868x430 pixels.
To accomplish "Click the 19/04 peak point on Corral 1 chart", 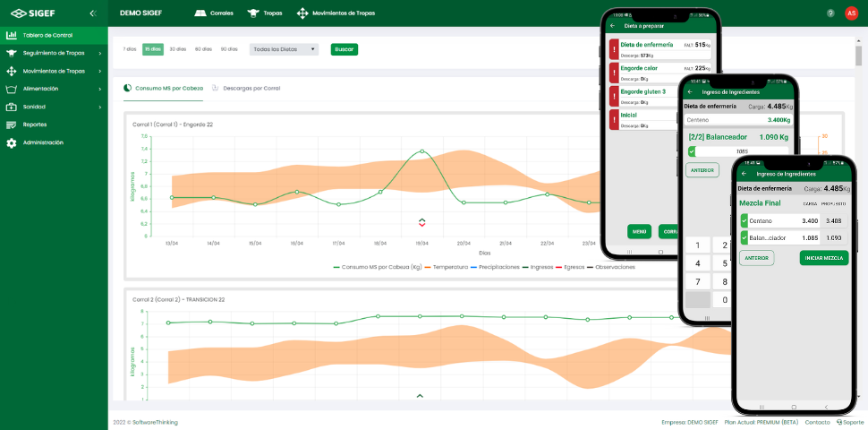I will coord(421,151).
